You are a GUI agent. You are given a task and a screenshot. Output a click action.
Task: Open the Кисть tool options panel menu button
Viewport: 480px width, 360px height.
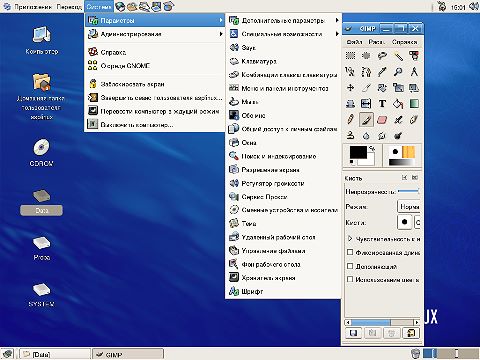coord(404,178)
